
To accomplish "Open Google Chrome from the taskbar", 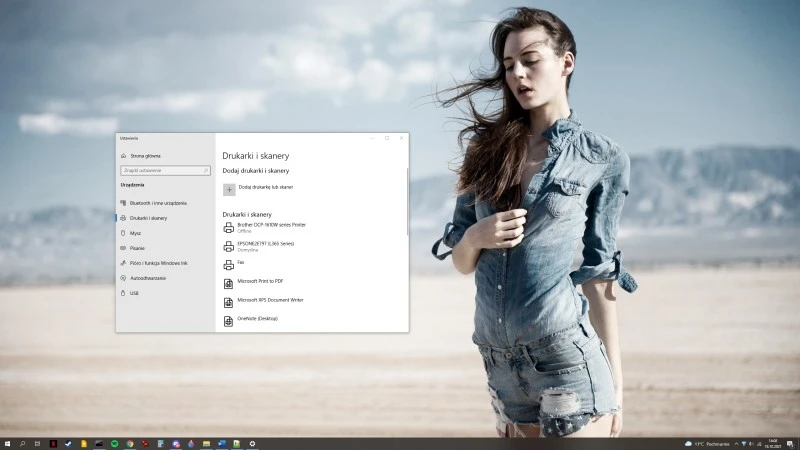I will (130, 444).
